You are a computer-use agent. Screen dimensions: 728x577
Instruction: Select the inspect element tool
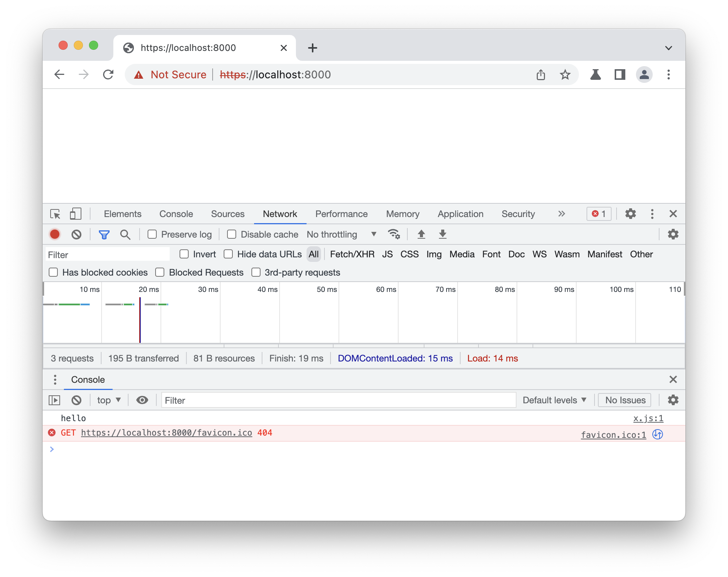pos(55,214)
